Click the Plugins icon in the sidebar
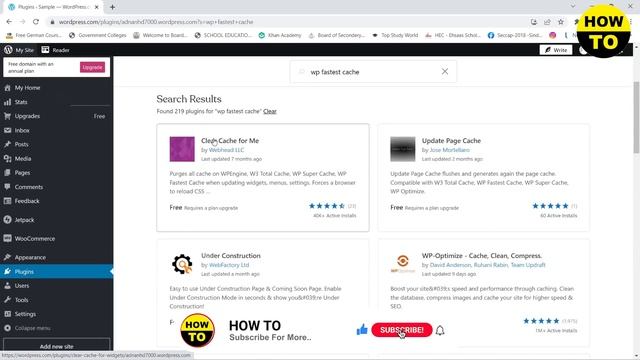 click(x=7, y=271)
